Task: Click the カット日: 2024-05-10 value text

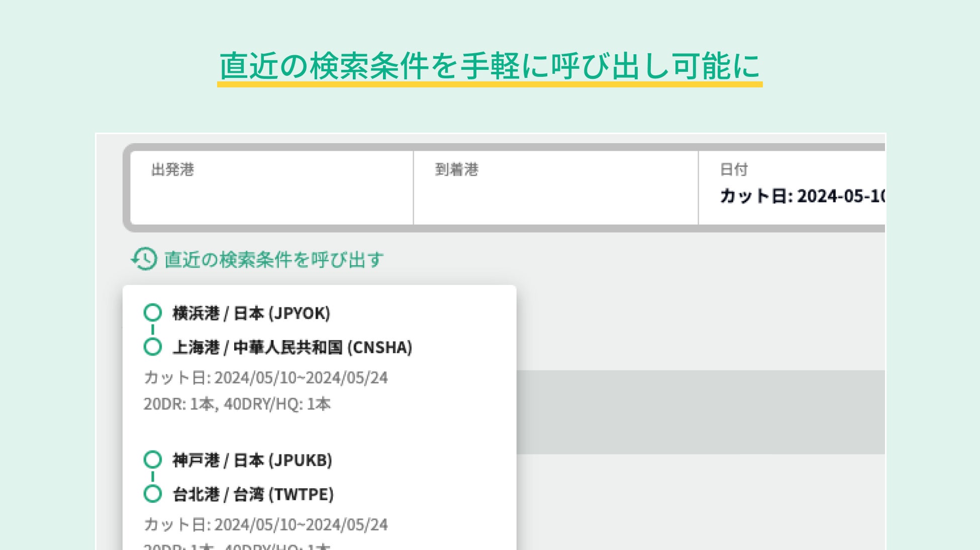Action: tap(802, 196)
